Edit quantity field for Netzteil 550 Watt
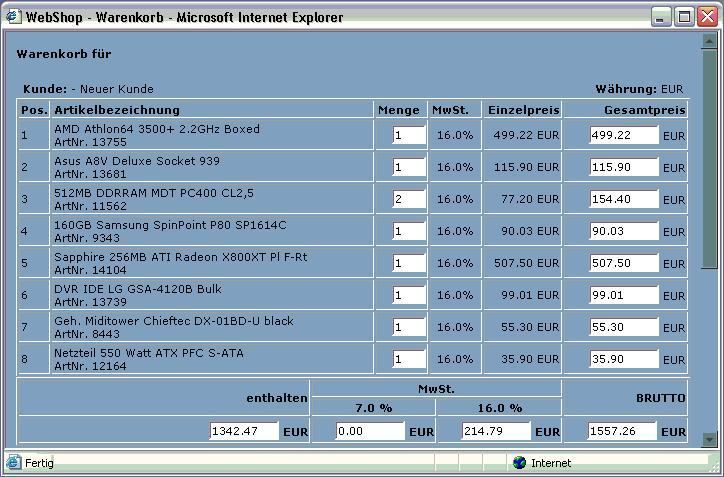Image resolution: width=724 pixels, height=477 pixels. click(x=409, y=359)
